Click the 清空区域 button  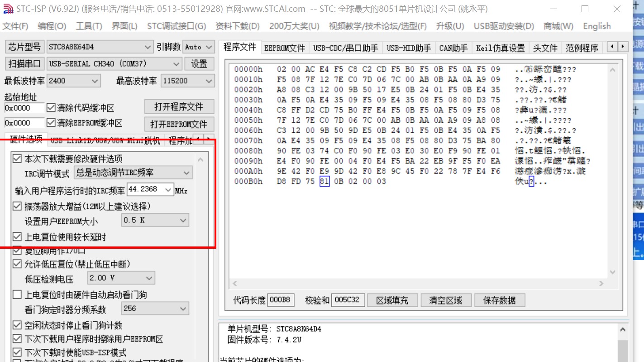pyautogui.click(x=446, y=300)
